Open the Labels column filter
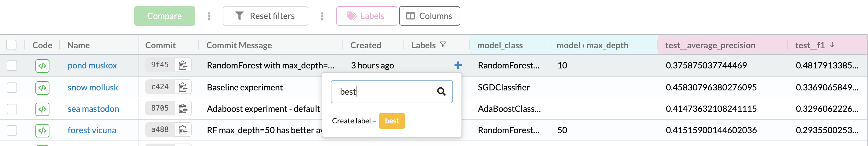The width and height of the screenshot is (868, 146). [x=443, y=45]
